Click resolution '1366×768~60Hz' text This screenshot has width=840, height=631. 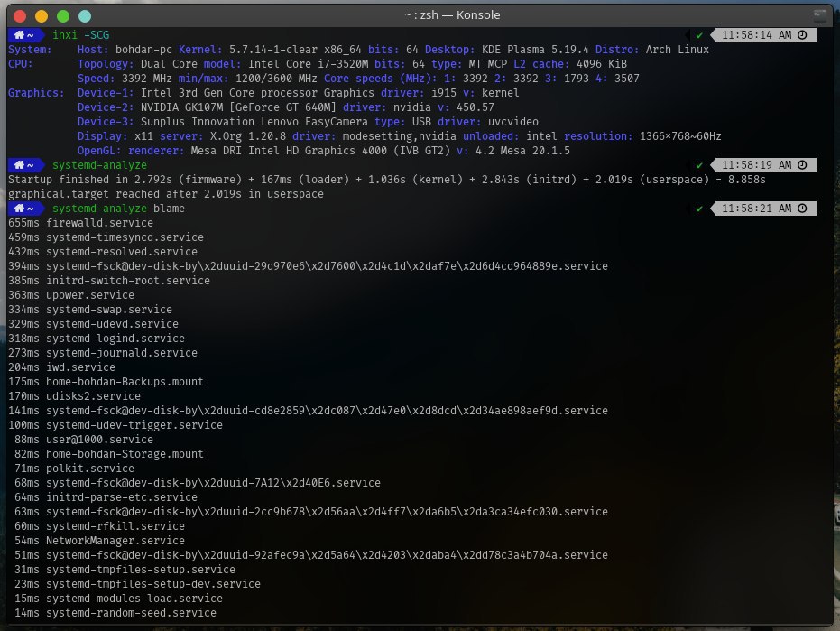coord(680,136)
